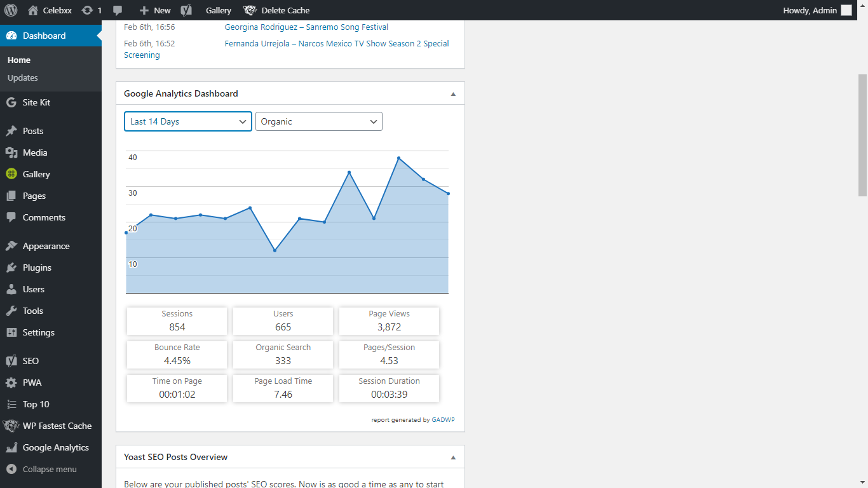Click the highest peak point on chart
868x488 pixels.
pos(398,158)
